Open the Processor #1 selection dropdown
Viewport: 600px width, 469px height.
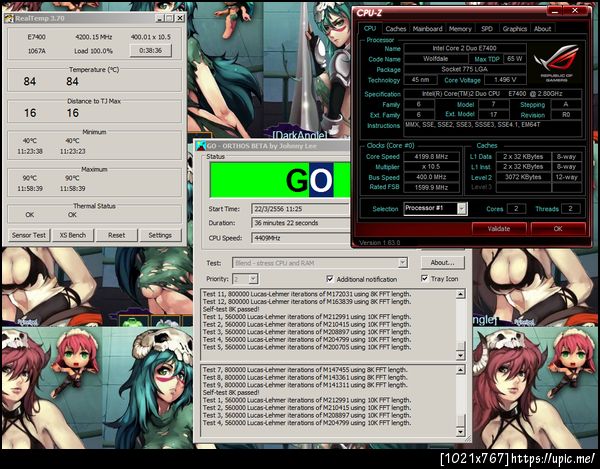[462, 208]
